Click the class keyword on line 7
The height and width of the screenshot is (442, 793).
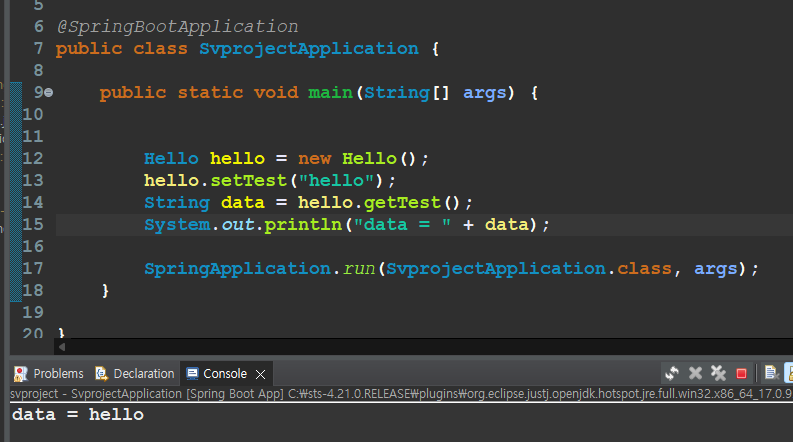(160, 49)
